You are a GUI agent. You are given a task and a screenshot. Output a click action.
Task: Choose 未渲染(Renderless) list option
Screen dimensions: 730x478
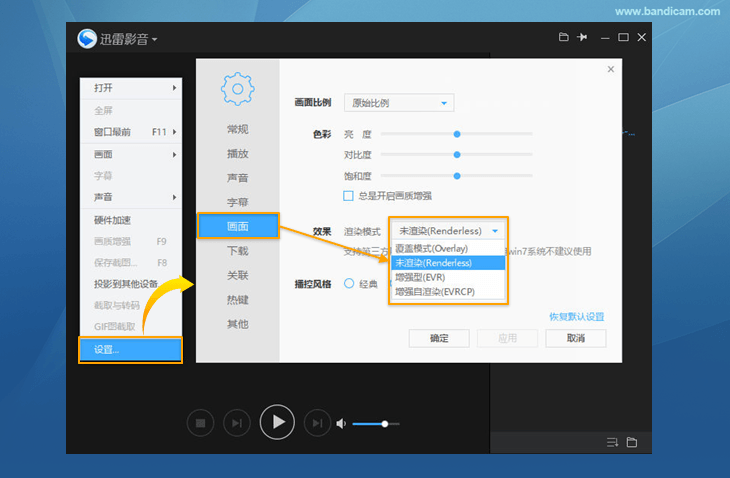(x=448, y=263)
